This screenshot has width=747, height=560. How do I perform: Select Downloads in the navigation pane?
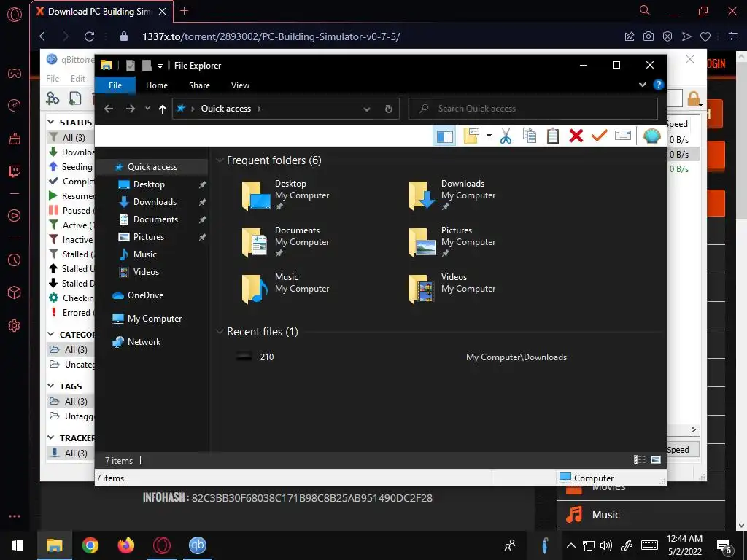155,202
